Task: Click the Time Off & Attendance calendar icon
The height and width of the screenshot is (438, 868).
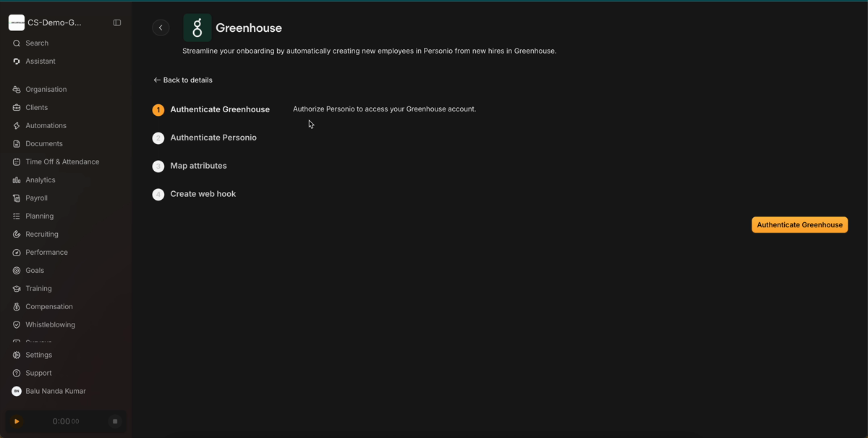Action: coord(17,162)
